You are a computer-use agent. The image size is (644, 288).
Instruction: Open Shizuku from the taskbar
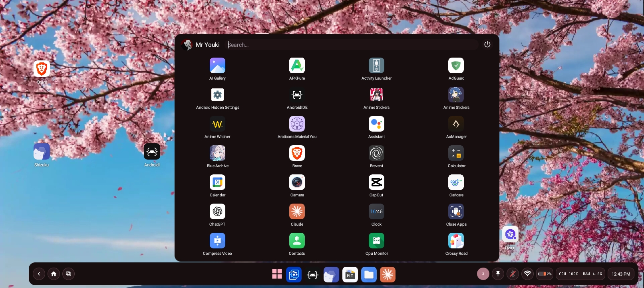[331, 274]
